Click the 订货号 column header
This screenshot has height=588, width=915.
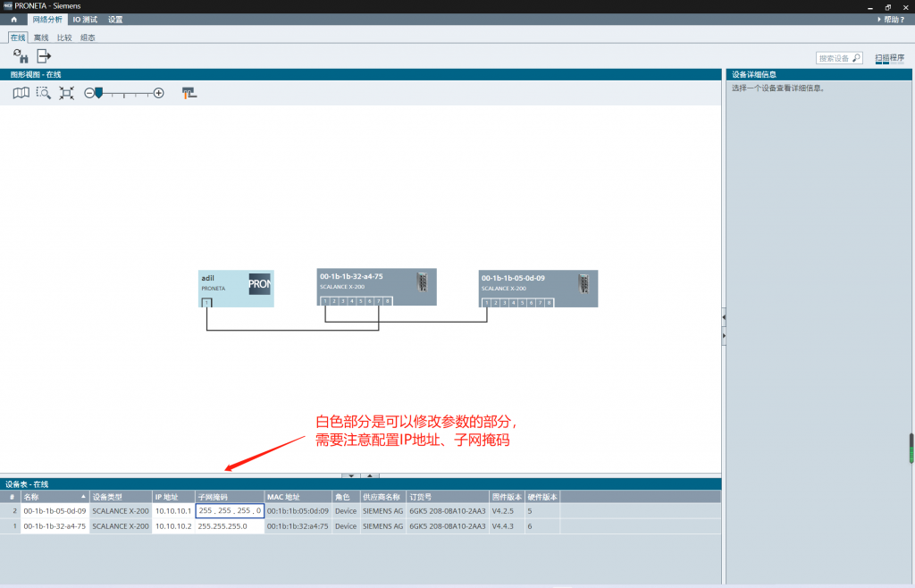click(x=448, y=497)
